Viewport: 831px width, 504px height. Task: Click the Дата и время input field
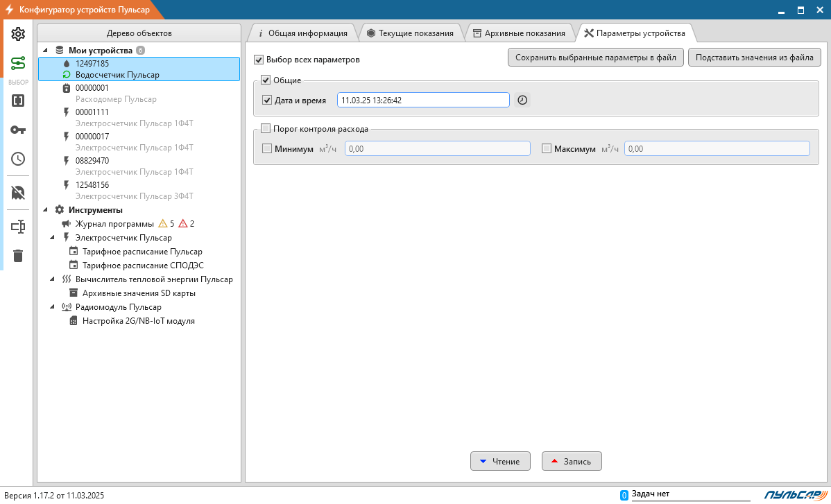tap(423, 100)
